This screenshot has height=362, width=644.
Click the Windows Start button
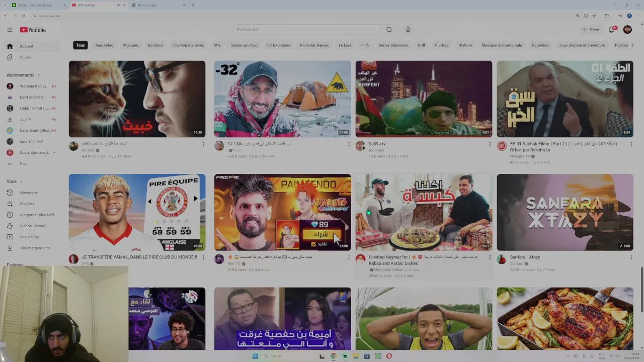[x=255, y=356]
